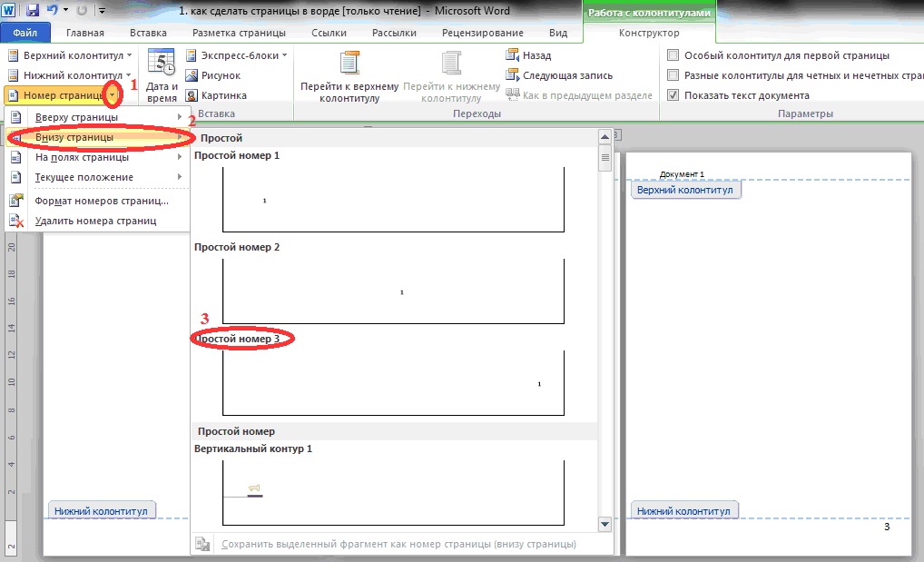Click the gallery scrollbar thumb
This screenshot has width=924, height=562.
click(605, 158)
